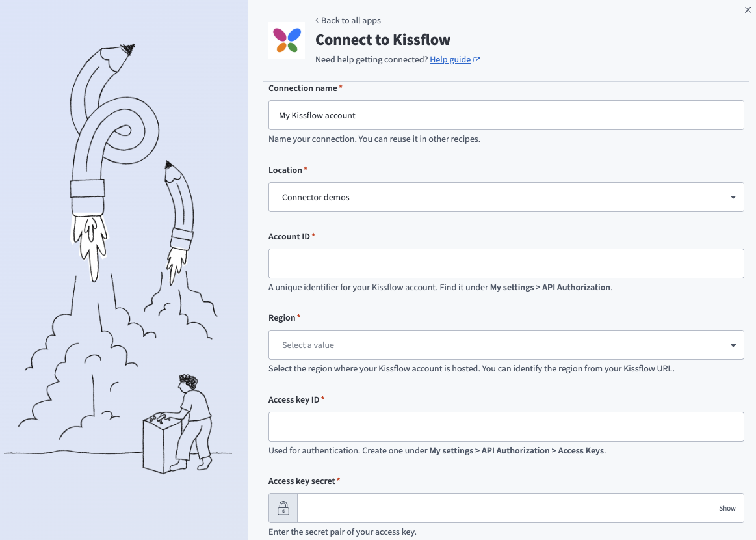756x540 pixels.
Task: Click the "Connect to Kissflow" heading
Action: click(383, 40)
